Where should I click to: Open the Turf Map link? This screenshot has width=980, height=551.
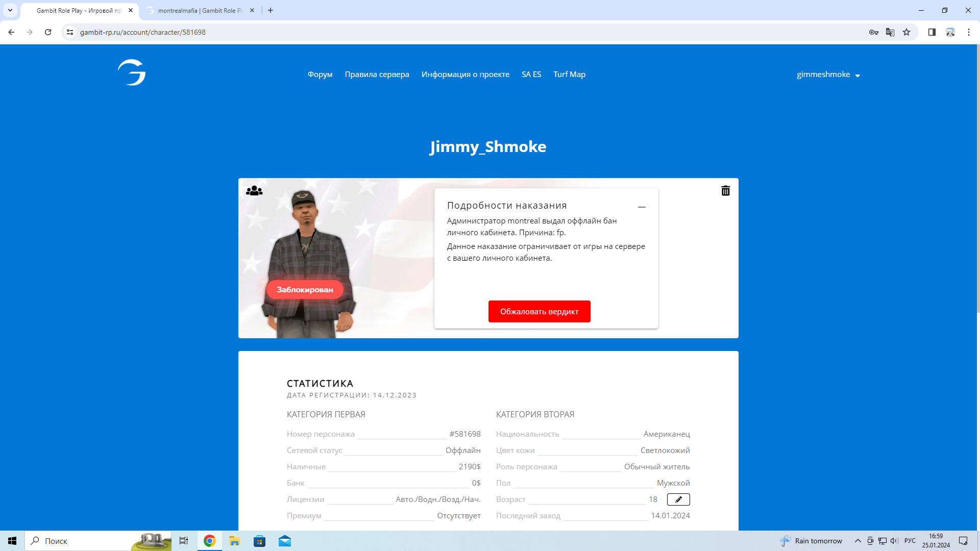tap(569, 74)
